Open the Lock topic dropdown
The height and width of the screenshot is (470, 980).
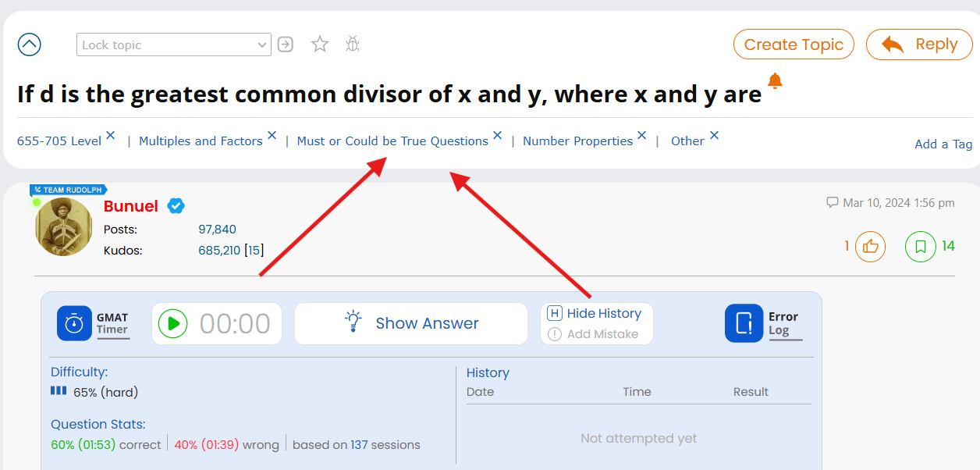tap(173, 45)
